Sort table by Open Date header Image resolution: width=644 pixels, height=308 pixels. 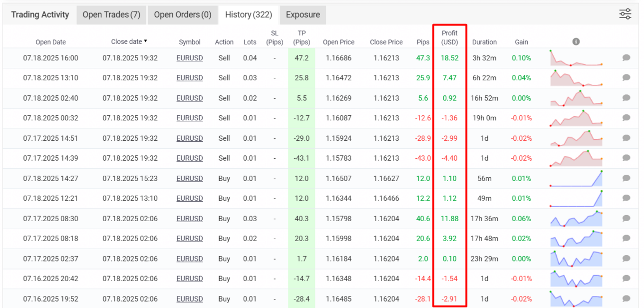51,42
